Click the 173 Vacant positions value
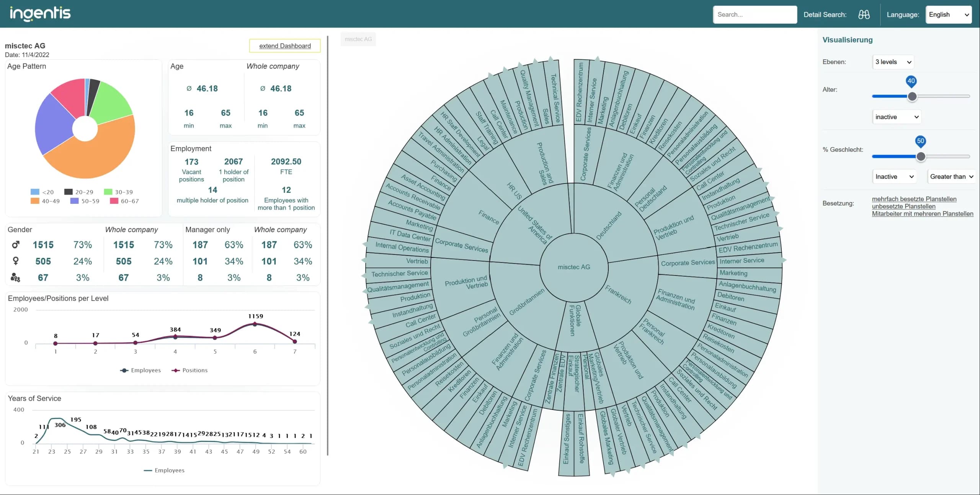 point(191,162)
